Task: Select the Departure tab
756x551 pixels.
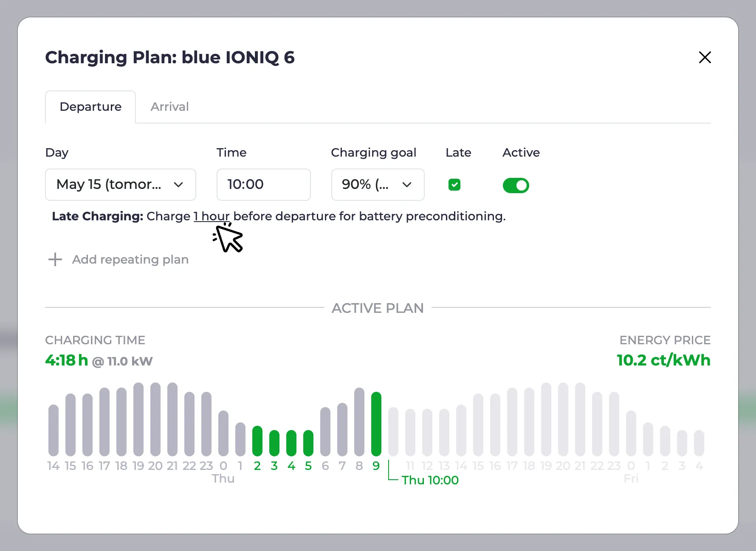Action: point(90,107)
